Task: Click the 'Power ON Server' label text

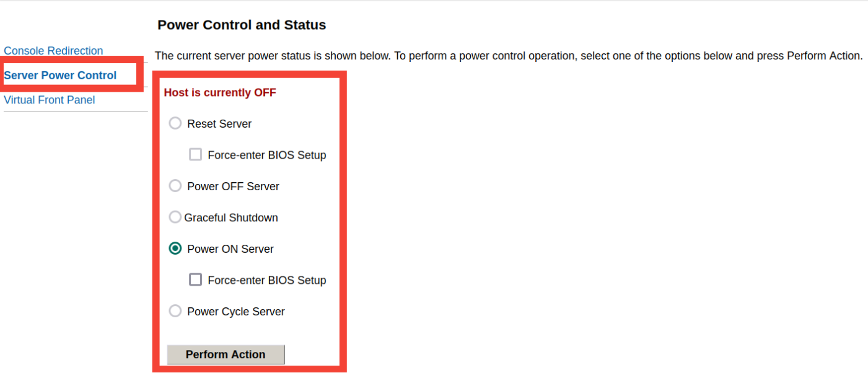Action: (x=230, y=249)
